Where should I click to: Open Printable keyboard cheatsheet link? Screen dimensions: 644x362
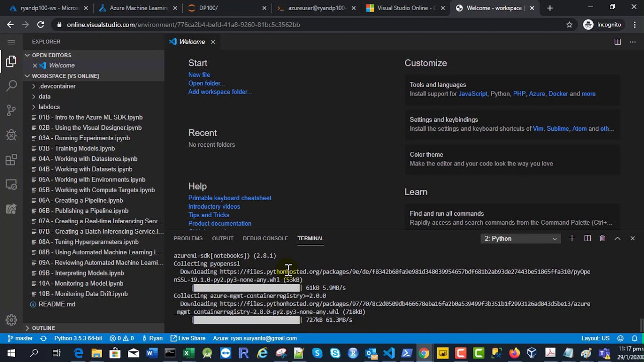pos(229,198)
